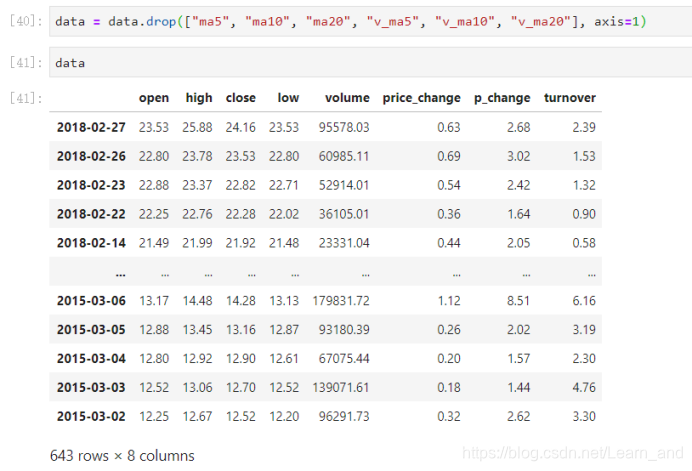Click row index 2018-02-23
The image size is (692, 471).
click(91, 185)
